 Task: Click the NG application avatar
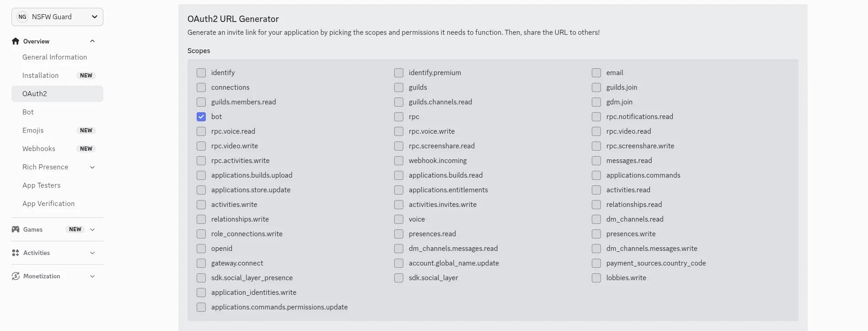coord(22,16)
